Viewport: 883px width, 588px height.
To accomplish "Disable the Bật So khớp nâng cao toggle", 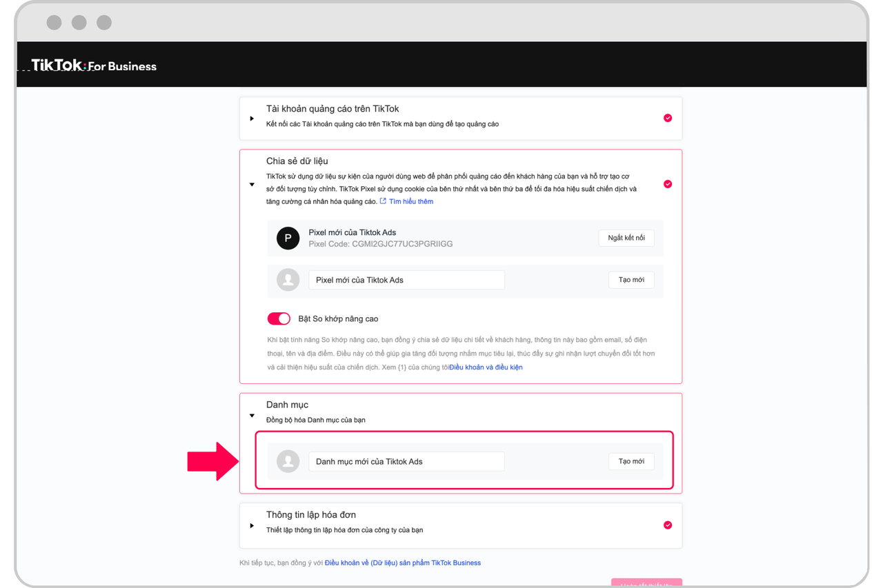I will click(x=279, y=318).
